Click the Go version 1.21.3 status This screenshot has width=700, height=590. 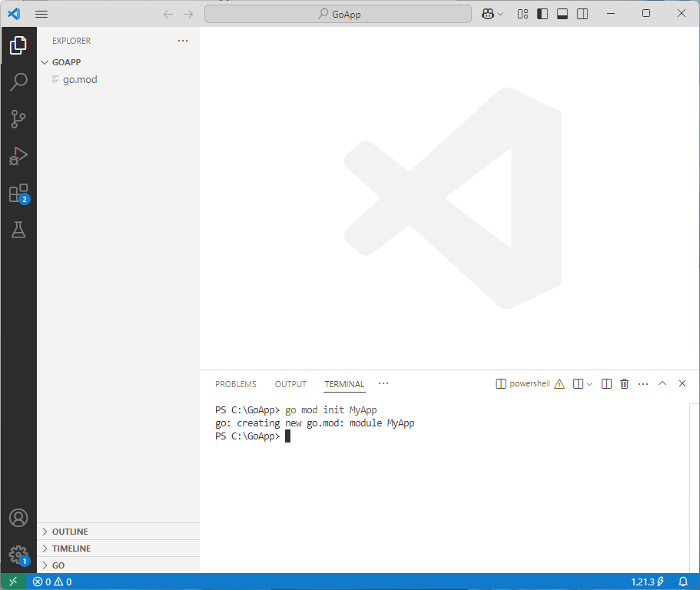click(647, 582)
